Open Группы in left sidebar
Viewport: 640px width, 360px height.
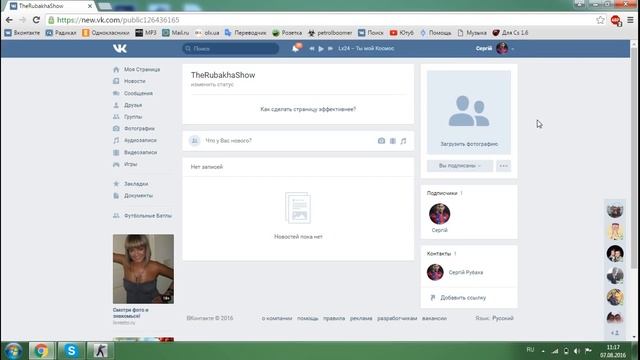[133, 117]
